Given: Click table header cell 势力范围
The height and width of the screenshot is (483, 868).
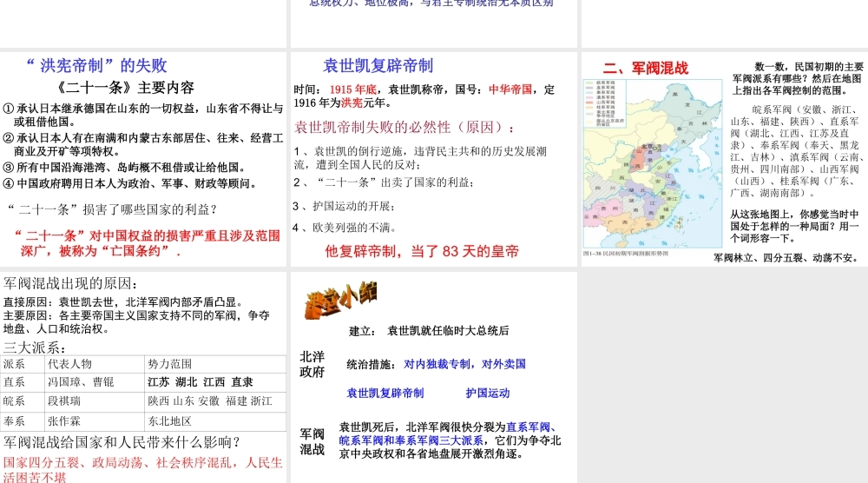Looking at the screenshot, I should [x=215, y=364].
